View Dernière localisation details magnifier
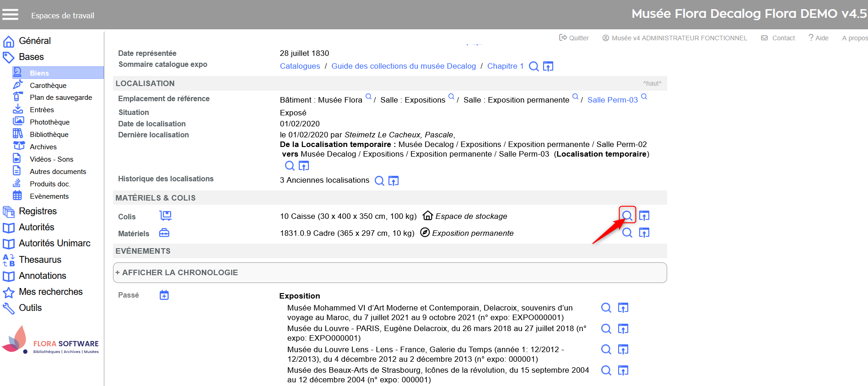868x386 pixels. tap(290, 166)
